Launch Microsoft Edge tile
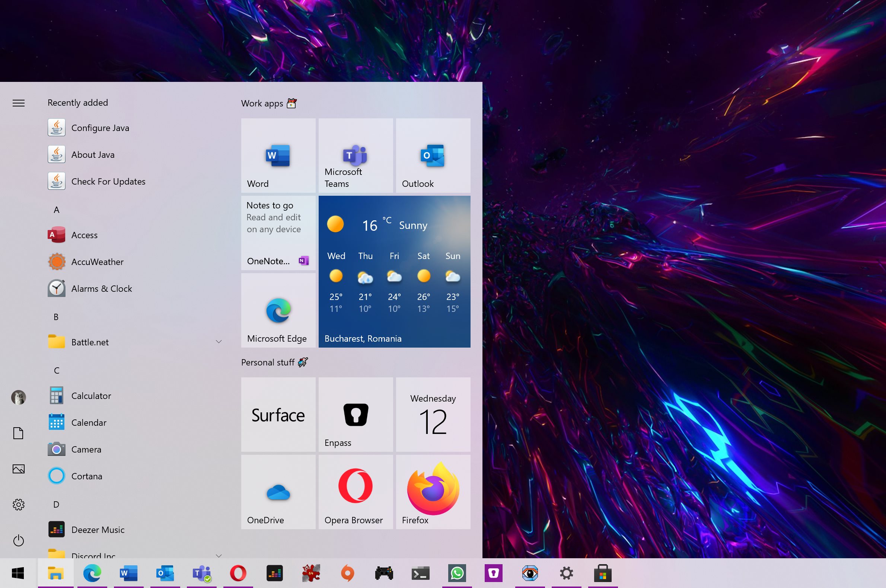The height and width of the screenshot is (588, 886). 278,310
